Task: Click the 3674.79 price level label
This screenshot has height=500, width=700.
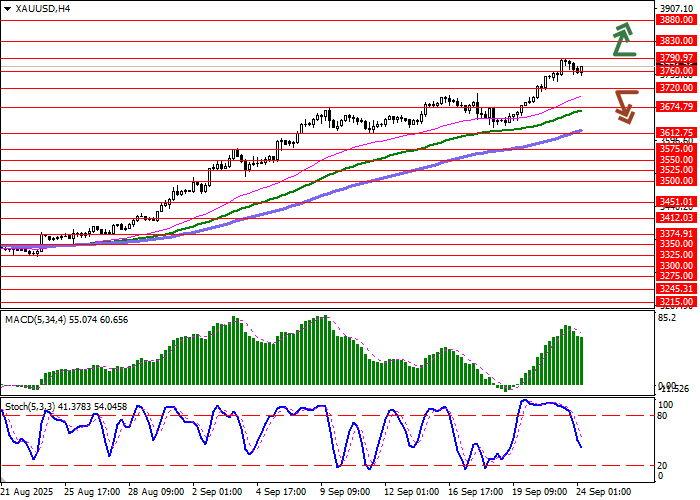Action: 676,106
